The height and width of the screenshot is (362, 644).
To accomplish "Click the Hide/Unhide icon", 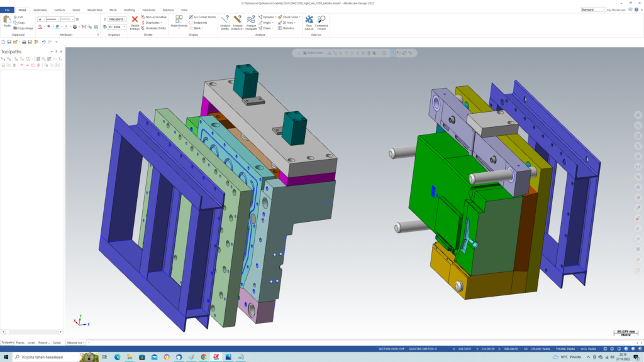I will pos(179,20).
